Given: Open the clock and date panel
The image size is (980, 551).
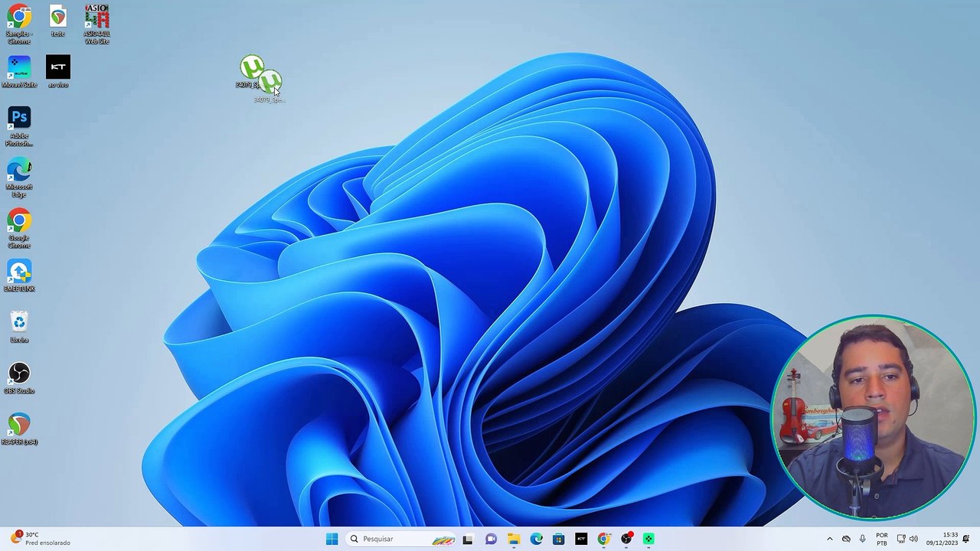Looking at the screenshot, I should point(942,539).
